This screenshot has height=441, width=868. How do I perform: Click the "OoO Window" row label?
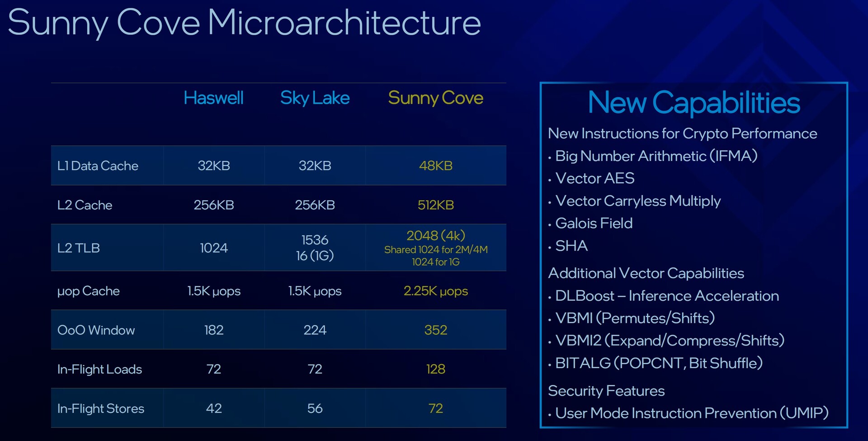click(96, 330)
